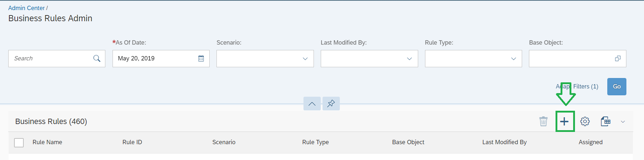Collapse the filter header with the up chevron
Image resolution: width=644 pixels, height=160 pixels.
pos(312,104)
